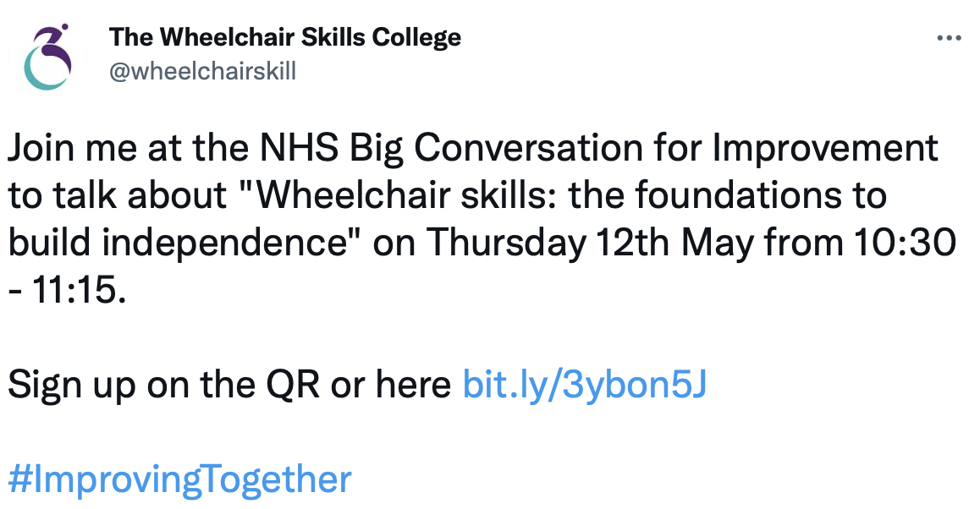This screenshot has height=509, width=980.
Task: Click the text "Sign up on the QR"
Action: [163, 386]
